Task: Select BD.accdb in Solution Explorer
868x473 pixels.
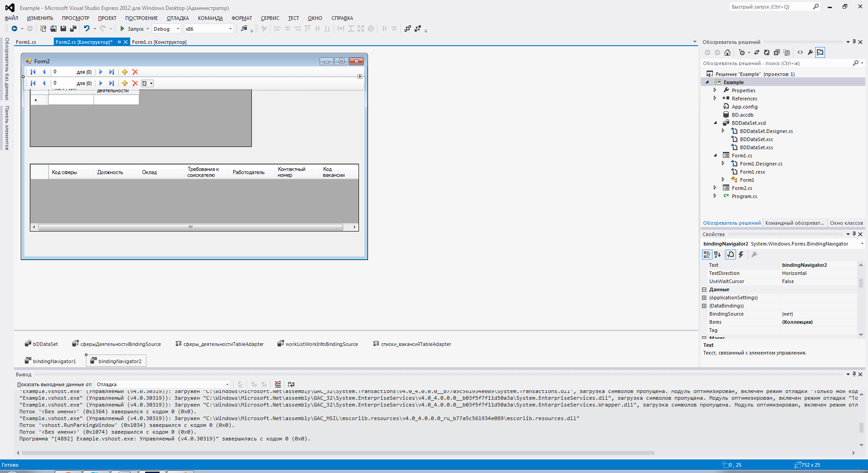Action: (742, 115)
